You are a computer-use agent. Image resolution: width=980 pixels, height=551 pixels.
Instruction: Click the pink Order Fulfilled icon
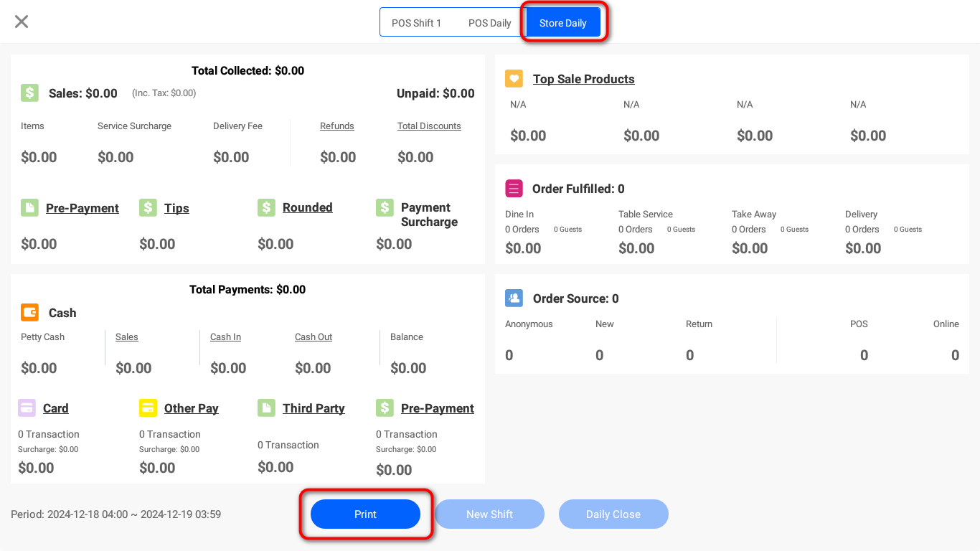point(514,189)
